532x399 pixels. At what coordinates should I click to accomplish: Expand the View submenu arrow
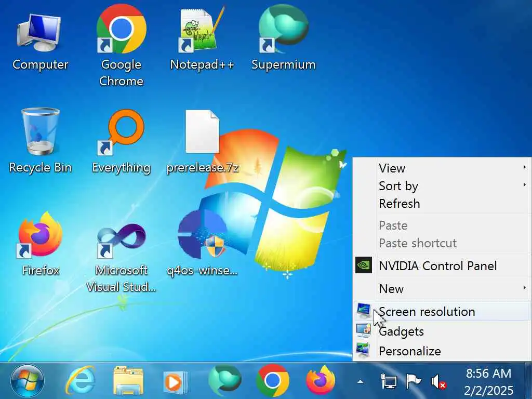524,167
